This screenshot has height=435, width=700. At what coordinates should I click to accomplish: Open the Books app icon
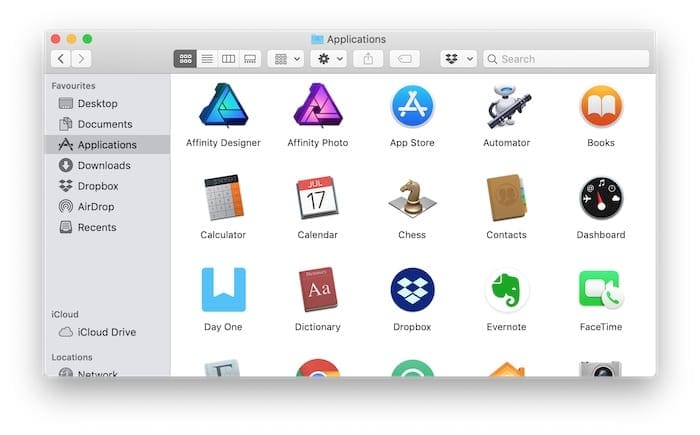click(x=601, y=106)
